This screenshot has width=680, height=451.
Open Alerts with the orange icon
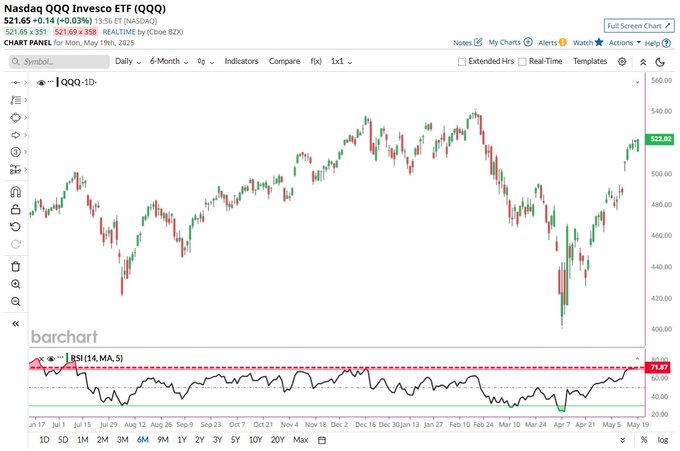(562, 42)
